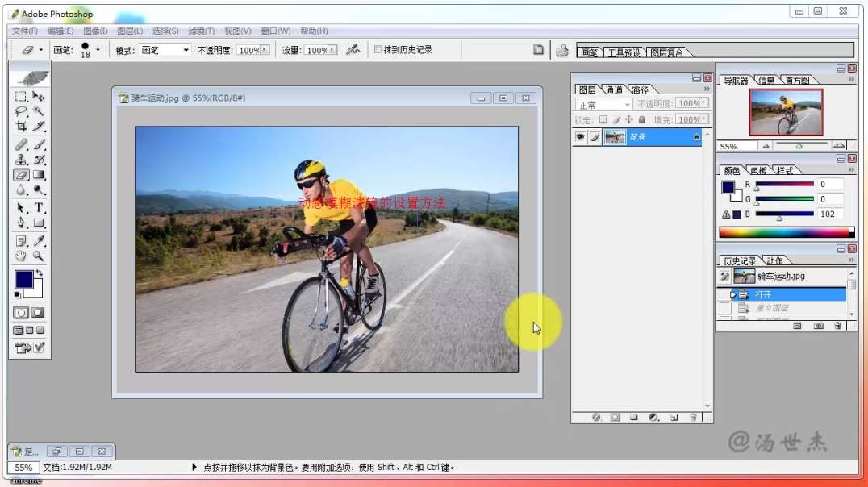The width and height of the screenshot is (868, 487).
Task: Hide the 背景 layer visibility eye
Action: coord(579,137)
